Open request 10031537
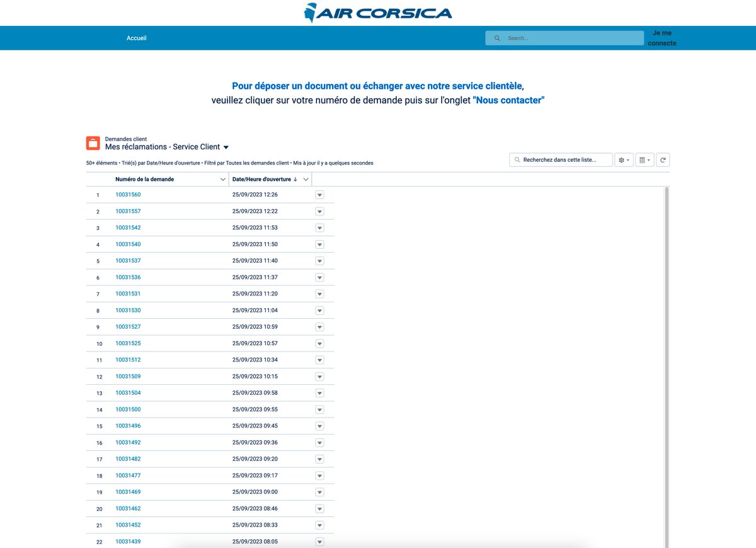Viewport: 756px width, 548px height. 128,261
